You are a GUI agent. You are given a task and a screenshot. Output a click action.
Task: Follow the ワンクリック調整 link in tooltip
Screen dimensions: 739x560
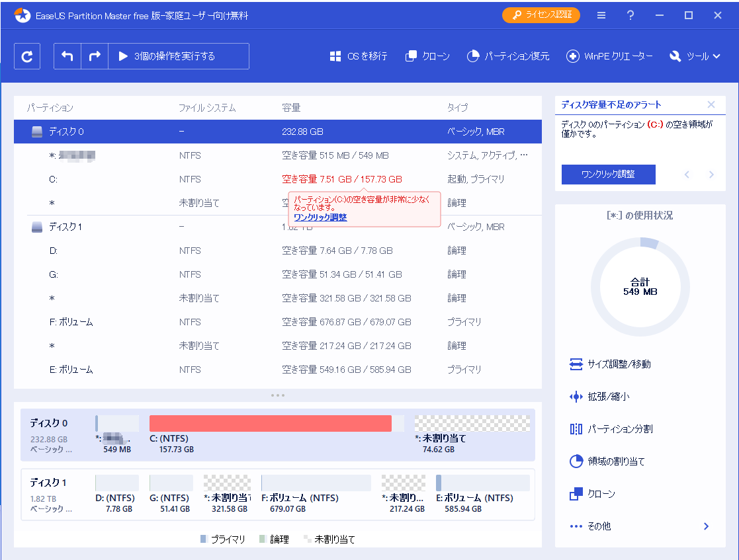coord(320,217)
